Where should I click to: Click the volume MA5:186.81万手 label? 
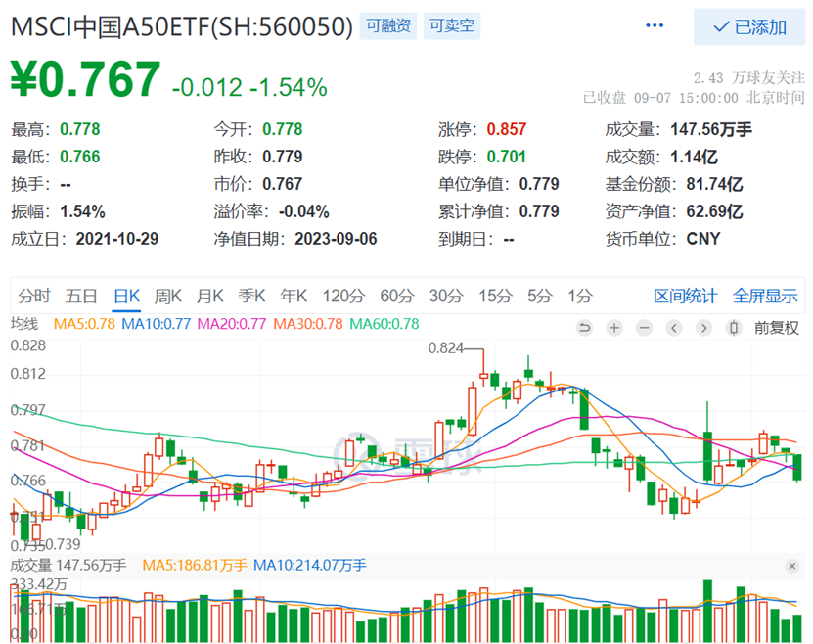(195, 565)
